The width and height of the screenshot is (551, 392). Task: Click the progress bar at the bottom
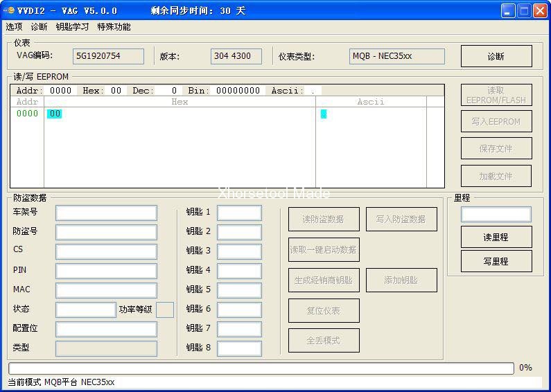tap(261, 368)
